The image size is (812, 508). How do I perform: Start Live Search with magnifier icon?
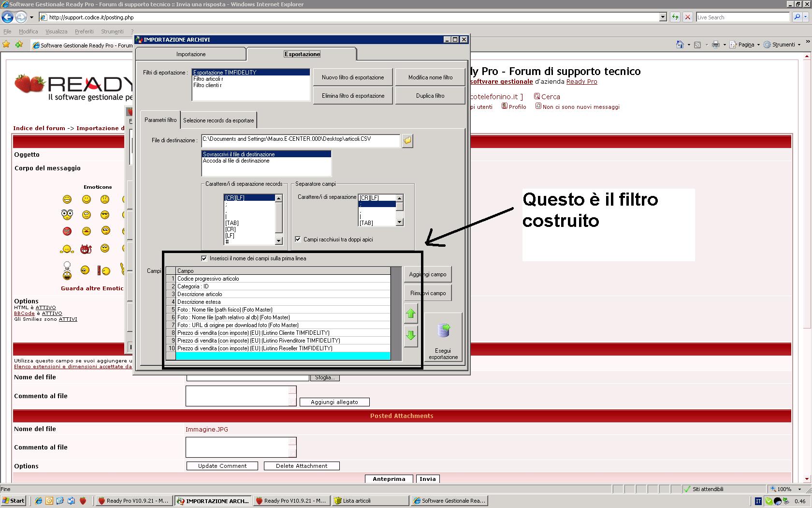(797, 17)
